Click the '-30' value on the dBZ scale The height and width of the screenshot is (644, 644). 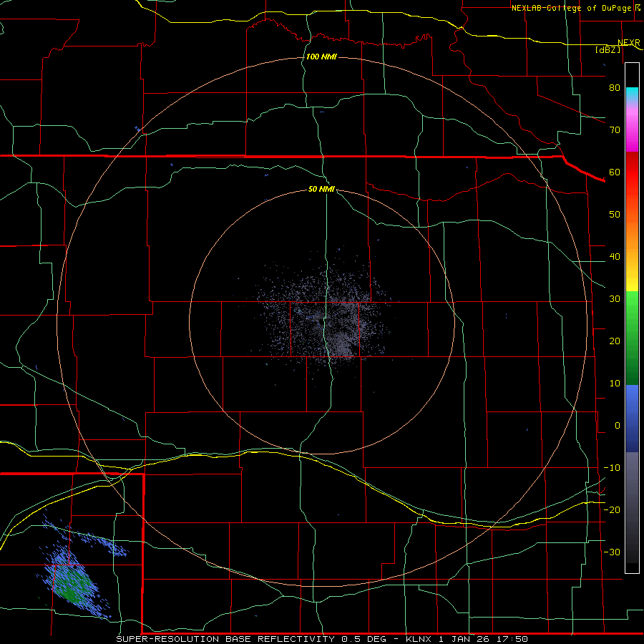612,552
